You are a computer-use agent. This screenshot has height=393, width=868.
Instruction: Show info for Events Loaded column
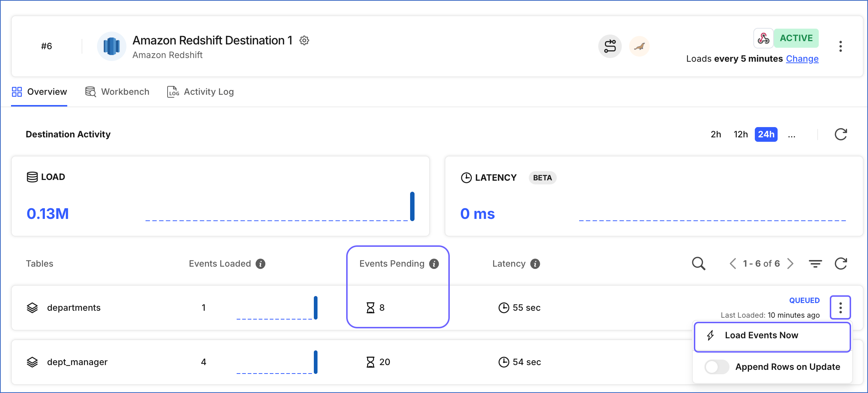pos(261,264)
